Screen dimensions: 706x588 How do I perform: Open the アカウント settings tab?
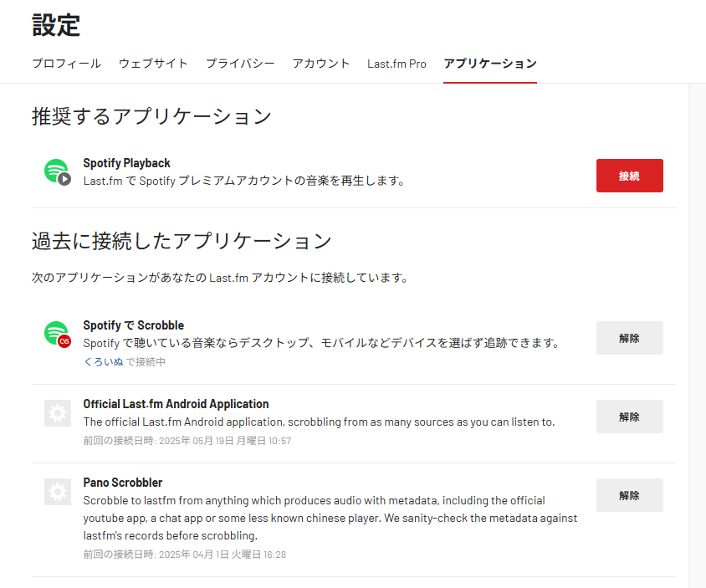321,64
